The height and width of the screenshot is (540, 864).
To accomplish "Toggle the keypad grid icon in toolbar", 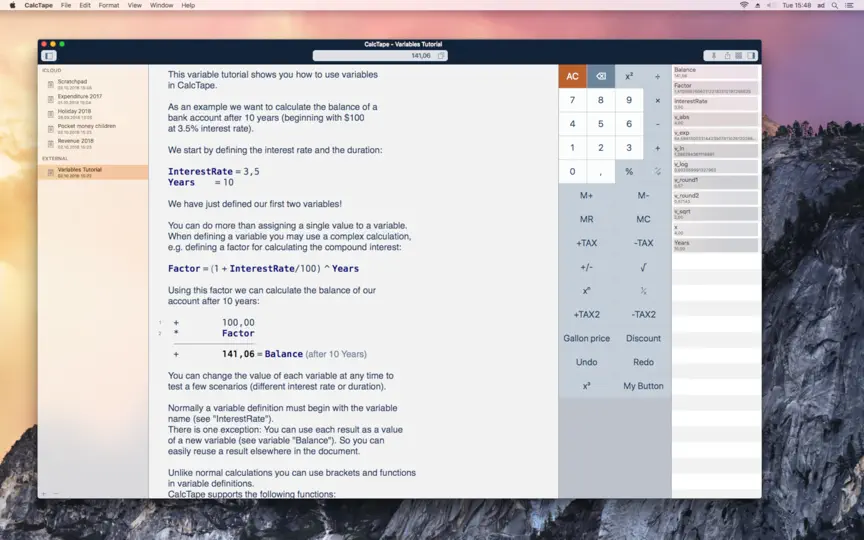I will point(738,56).
